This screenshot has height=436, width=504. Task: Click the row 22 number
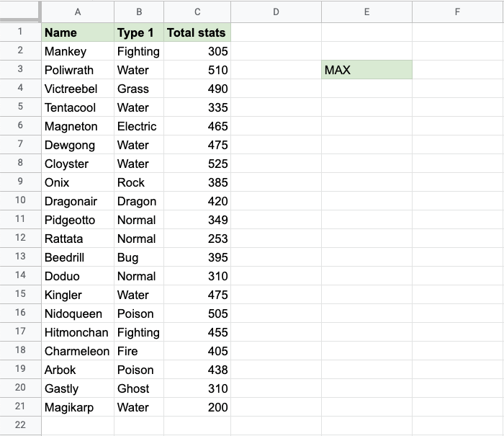(x=20, y=425)
